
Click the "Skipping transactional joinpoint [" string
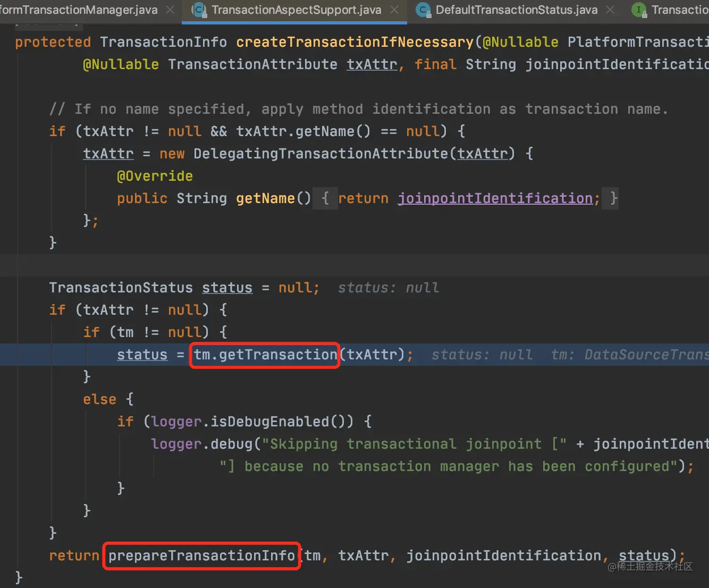(x=414, y=444)
